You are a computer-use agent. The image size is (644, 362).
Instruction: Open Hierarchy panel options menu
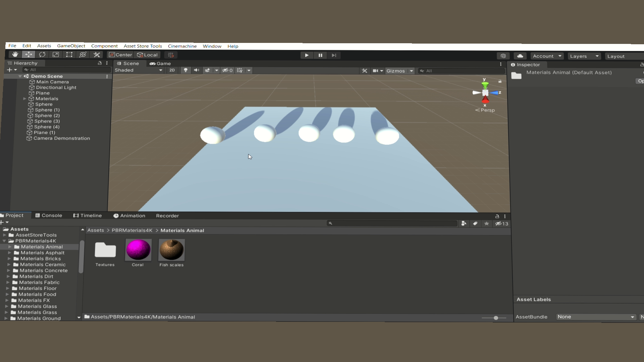point(107,63)
